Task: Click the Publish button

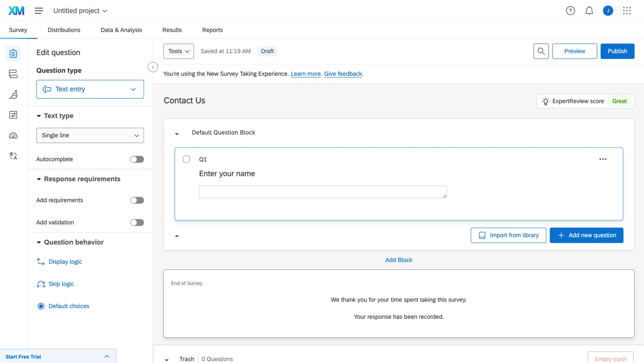Action: pyautogui.click(x=617, y=51)
